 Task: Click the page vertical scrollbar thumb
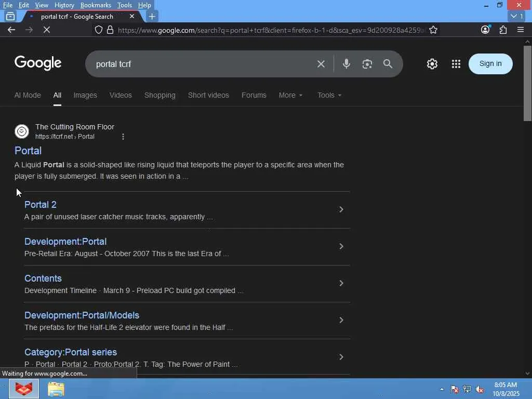click(x=527, y=83)
